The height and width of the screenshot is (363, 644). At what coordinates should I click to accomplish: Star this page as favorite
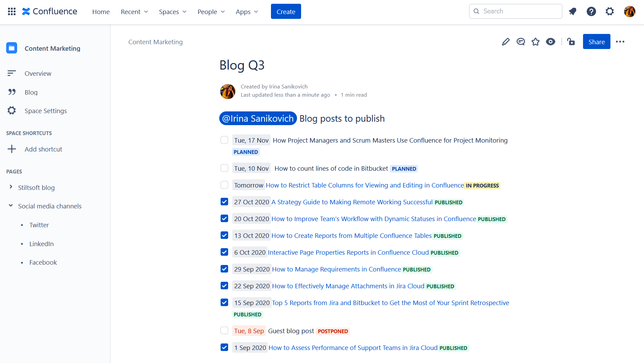click(x=535, y=42)
